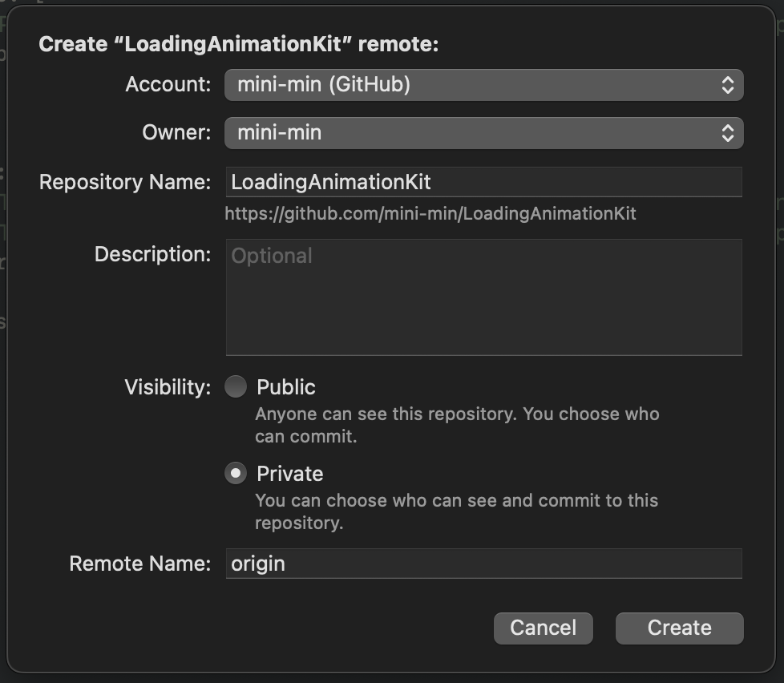Click the "Anyone can see this repository" description

coord(457,425)
